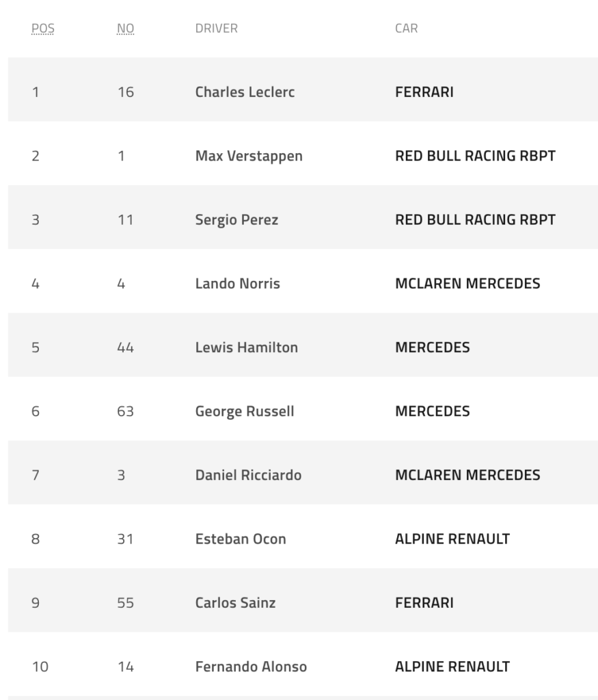
Task: Open Max Verstappen's driver entry
Action: tap(249, 156)
